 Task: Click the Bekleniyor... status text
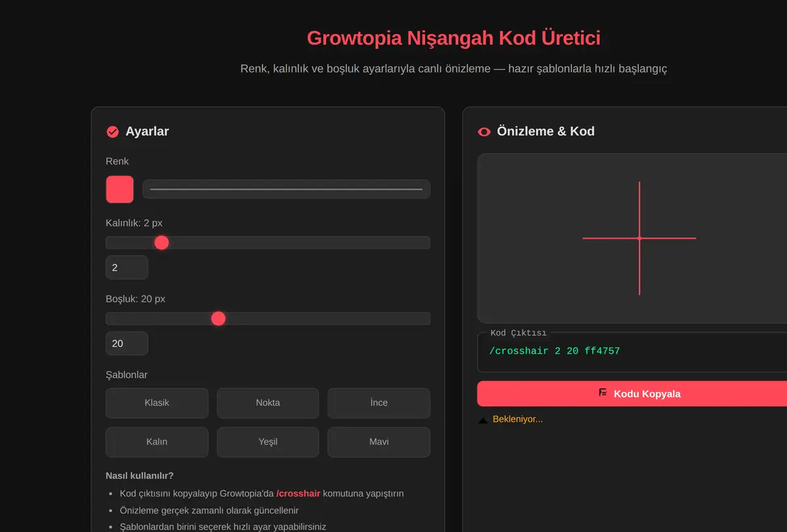tap(517, 419)
